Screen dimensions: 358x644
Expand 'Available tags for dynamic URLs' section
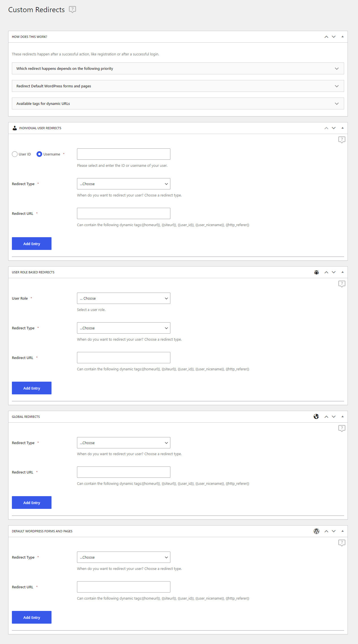click(x=178, y=103)
